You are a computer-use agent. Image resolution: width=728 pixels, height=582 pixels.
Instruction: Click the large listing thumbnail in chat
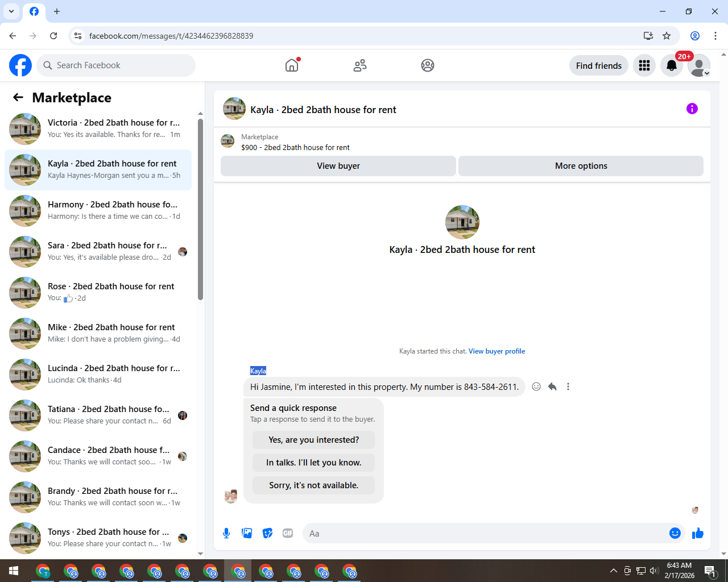pos(462,222)
